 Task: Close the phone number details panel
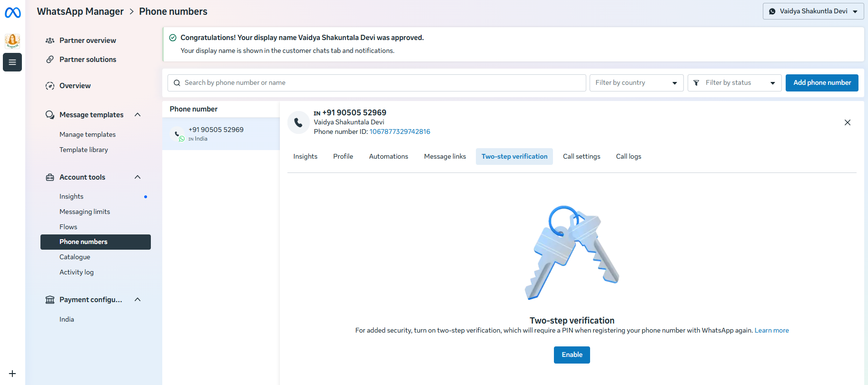click(x=848, y=122)
